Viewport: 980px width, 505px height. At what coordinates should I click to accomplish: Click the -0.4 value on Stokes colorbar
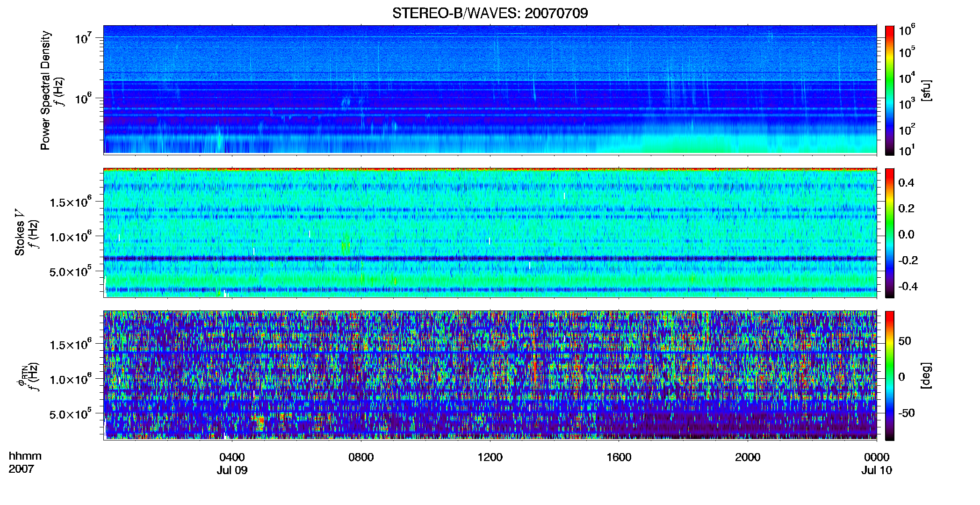pyautogui.click(x=908, y=286)
